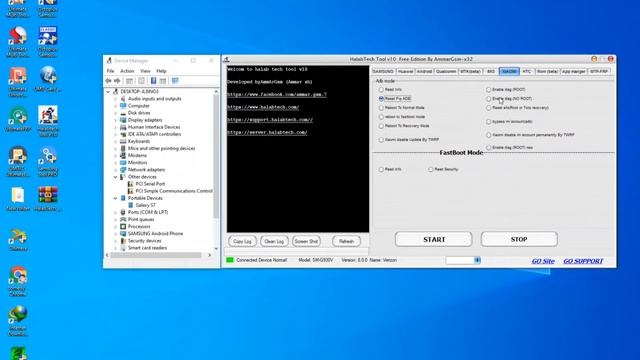The height and width of the screenshot is (360, 640).
Task: Click HalabTech Tool title bar app icon
Action: (227, 60)
